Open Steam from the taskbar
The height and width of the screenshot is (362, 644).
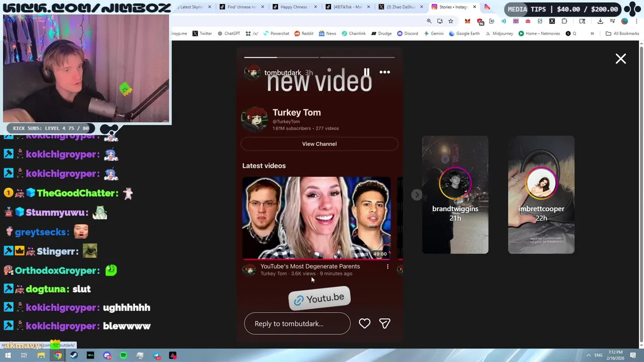74,355
